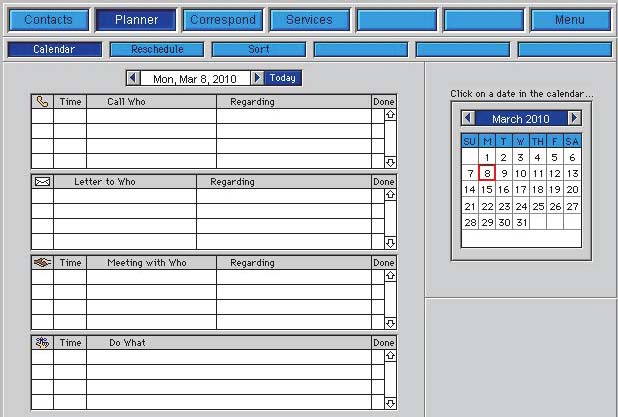This screenshot has height=417, width=618.
Task: Click the Sort button
Action: pyautogui.click(x=259, y=50)
